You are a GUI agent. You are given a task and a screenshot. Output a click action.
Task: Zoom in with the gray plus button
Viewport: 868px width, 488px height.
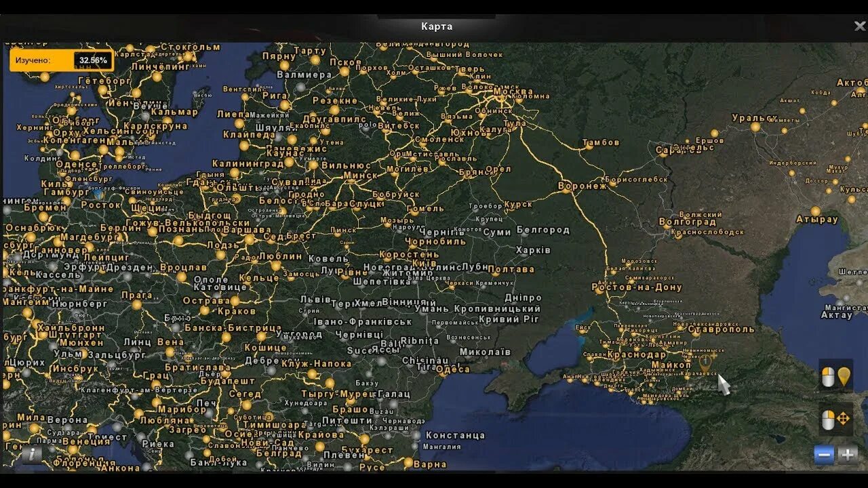pyautogui.click(x=847, y=455)
